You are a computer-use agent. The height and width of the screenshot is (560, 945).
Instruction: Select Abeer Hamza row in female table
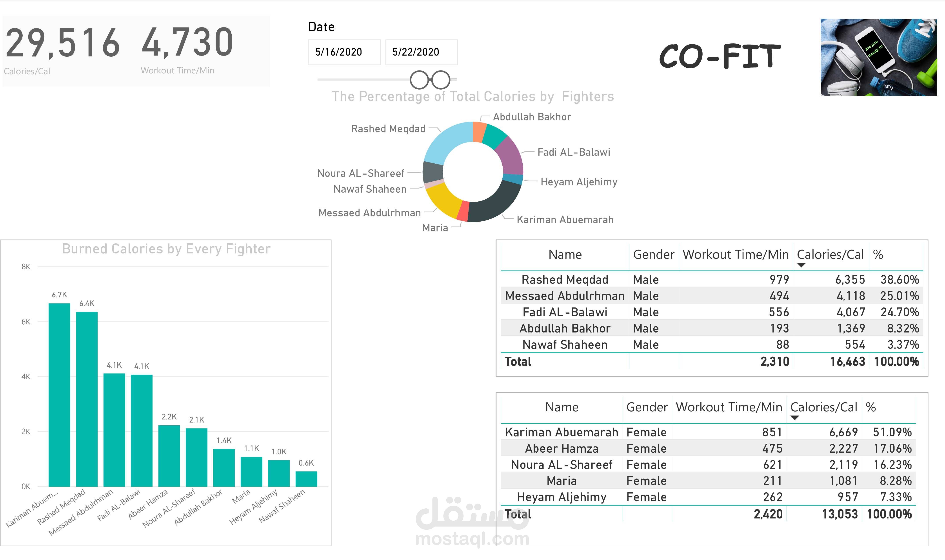pyautogui.click(x=708, y=448)
